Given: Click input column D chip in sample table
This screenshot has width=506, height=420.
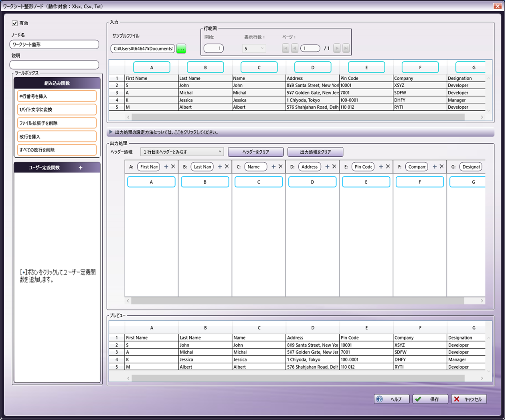Looking at the screenshot, I should [313, 67].
